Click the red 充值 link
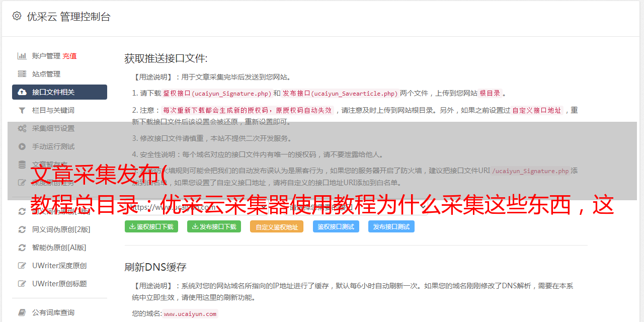This screenshot has width=644, height=322. [x=69, y=56]
